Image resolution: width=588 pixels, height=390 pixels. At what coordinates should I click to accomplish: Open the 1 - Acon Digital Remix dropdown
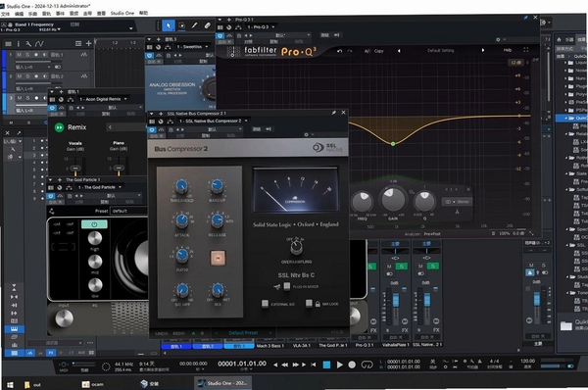coord(103,99)
